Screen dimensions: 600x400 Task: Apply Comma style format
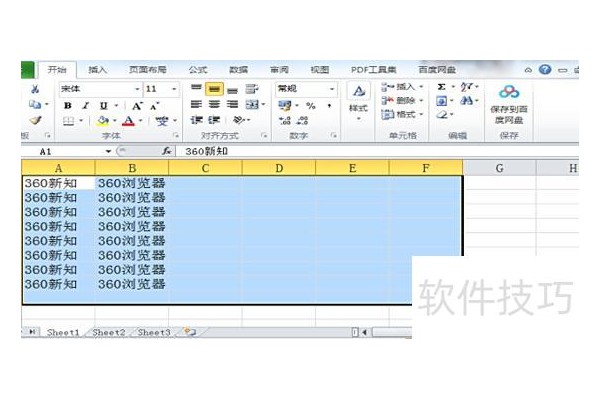[329, 106]
